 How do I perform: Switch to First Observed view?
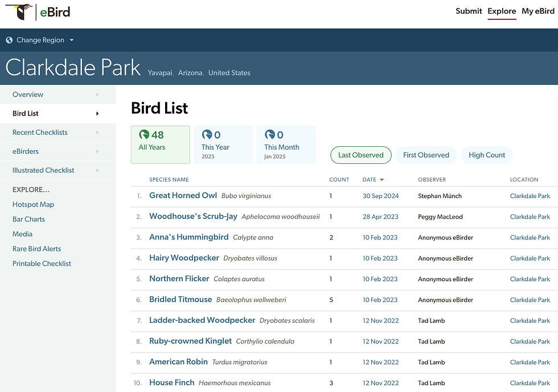tap(426, 155)
